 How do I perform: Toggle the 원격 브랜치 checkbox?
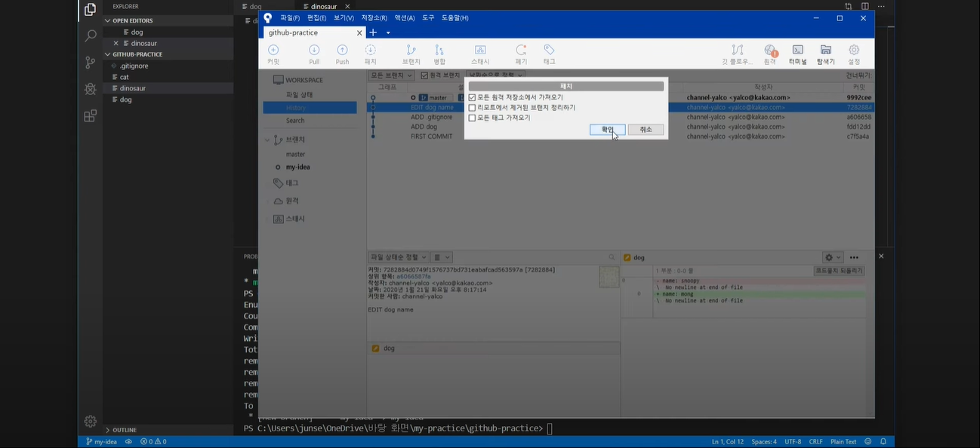(424, 75)
